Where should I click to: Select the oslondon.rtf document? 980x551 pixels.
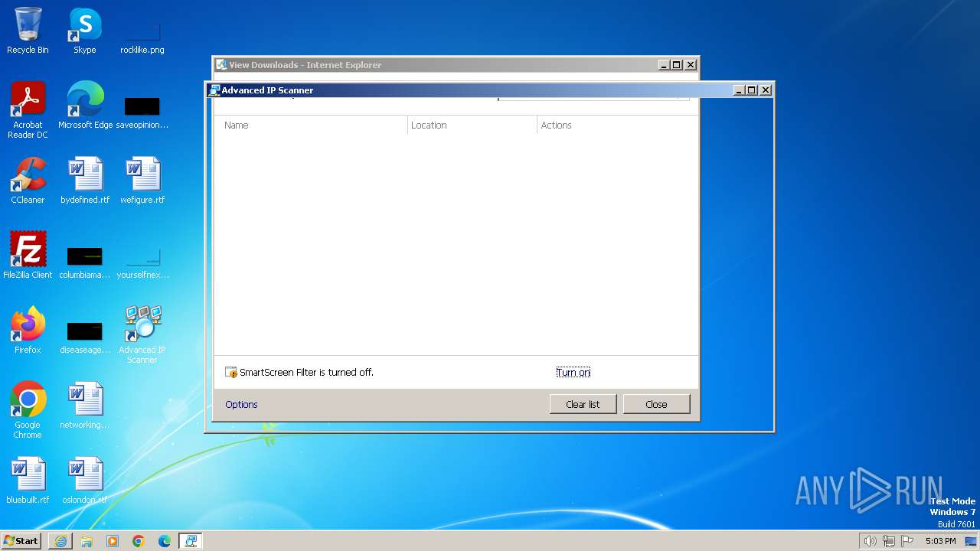click(x=85, y=481)
